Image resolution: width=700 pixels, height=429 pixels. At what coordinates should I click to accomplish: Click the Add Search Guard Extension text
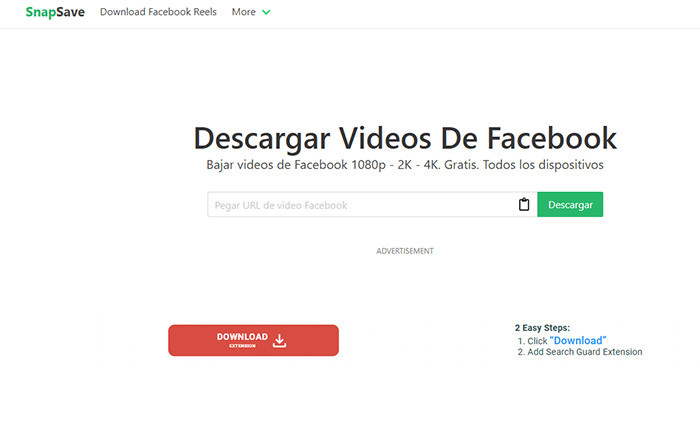pyautogui.click(x=585, y=352)
